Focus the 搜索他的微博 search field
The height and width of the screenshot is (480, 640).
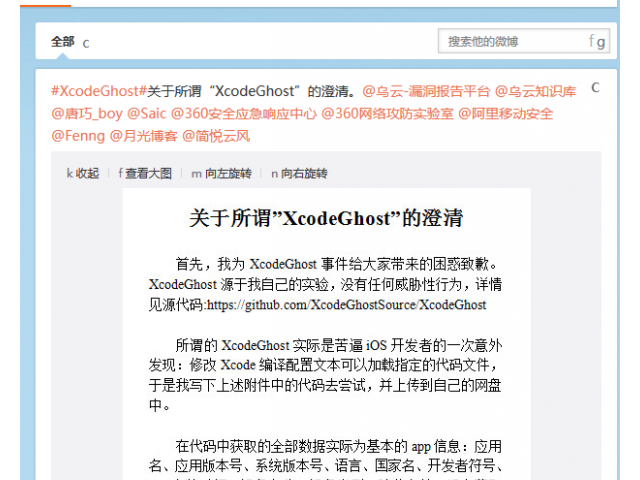point(524,41)
